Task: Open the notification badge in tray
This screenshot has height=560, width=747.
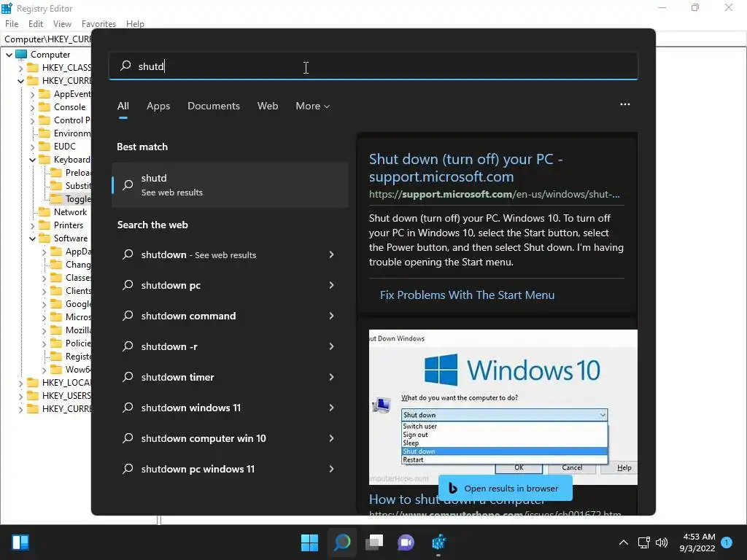Action: coord(727,542)
